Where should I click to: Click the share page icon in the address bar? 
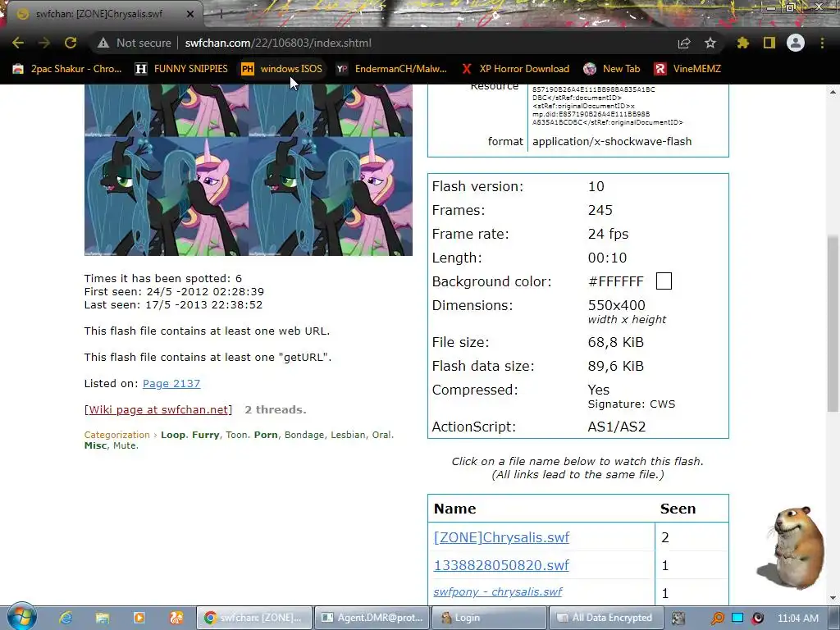coord(684,43)
